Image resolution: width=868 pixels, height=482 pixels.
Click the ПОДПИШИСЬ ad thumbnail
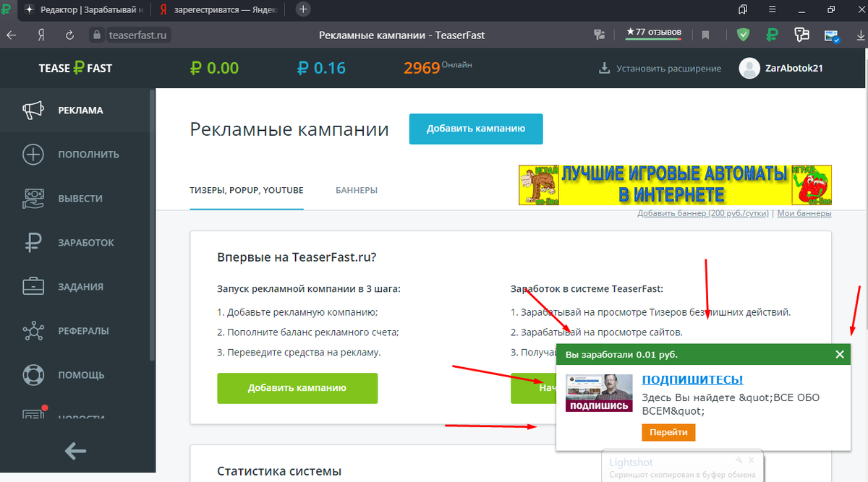600,394
